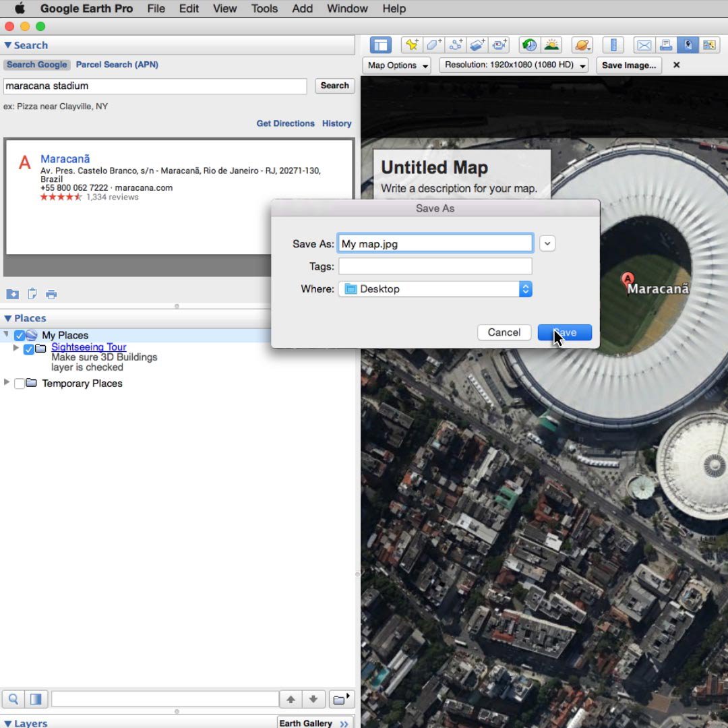Screen dimensions: 728x728
Task: Click Save in Save As dialog
Action: (565, 332)
